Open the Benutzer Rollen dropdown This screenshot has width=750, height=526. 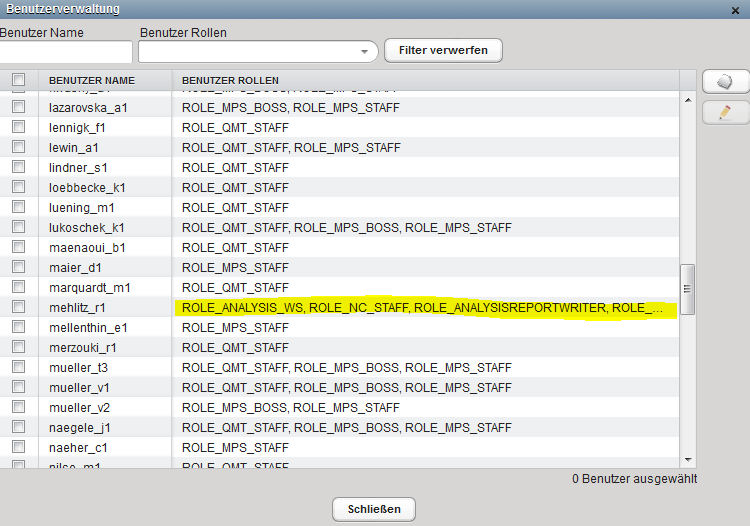pos(364,51)
